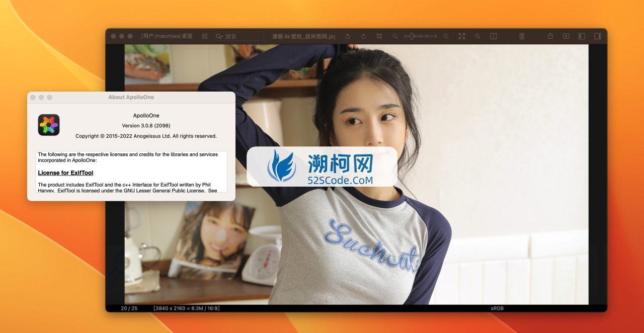Rotate image clockwise in ApolloOne toolbar
644x333 pixels.
coord(363,36)
